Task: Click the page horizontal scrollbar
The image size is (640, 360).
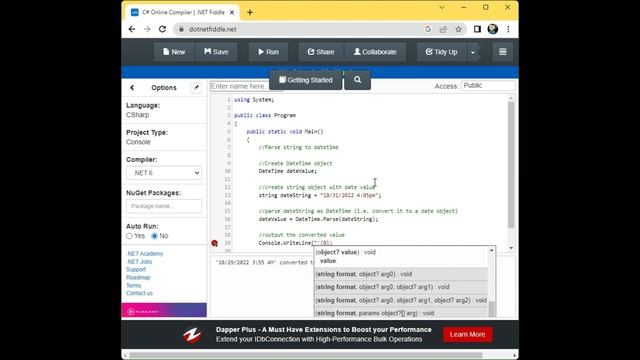Action: (306, 355)
